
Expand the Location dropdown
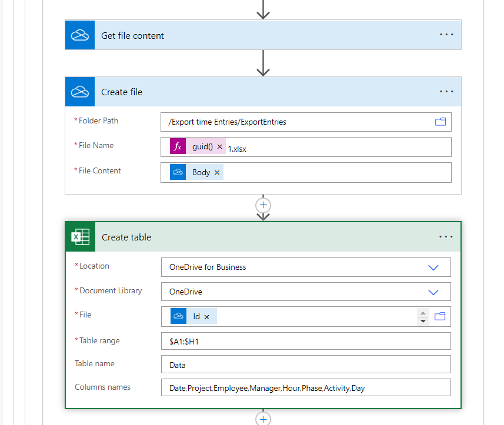point(433,267)
